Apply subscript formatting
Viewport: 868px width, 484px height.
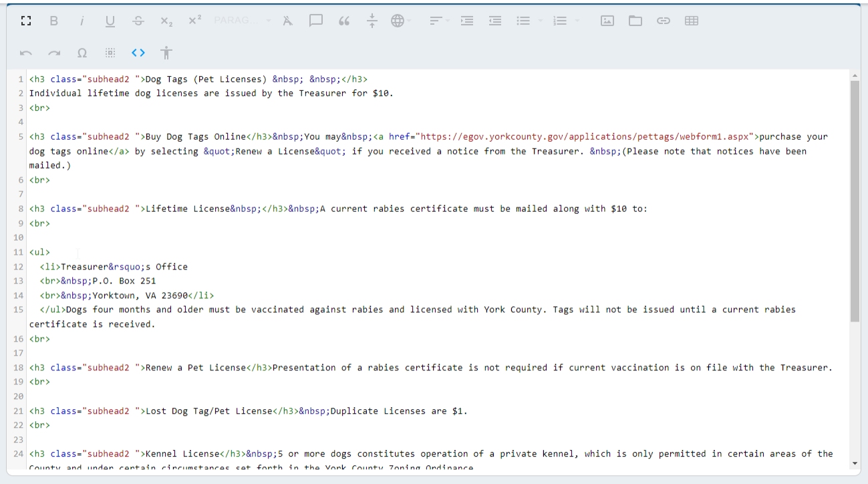pos(166,21)
